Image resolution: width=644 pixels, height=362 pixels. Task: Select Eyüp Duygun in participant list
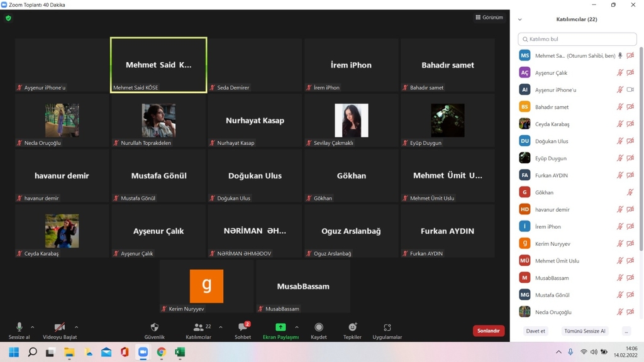[577, 158]
